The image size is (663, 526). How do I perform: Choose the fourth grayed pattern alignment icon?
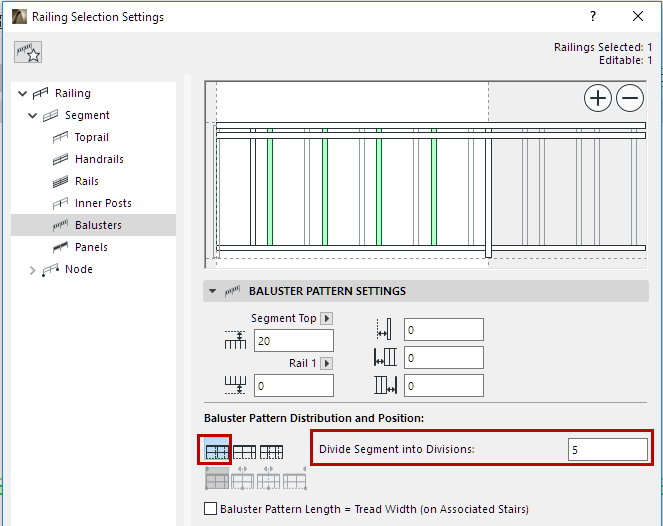point(295,479)
